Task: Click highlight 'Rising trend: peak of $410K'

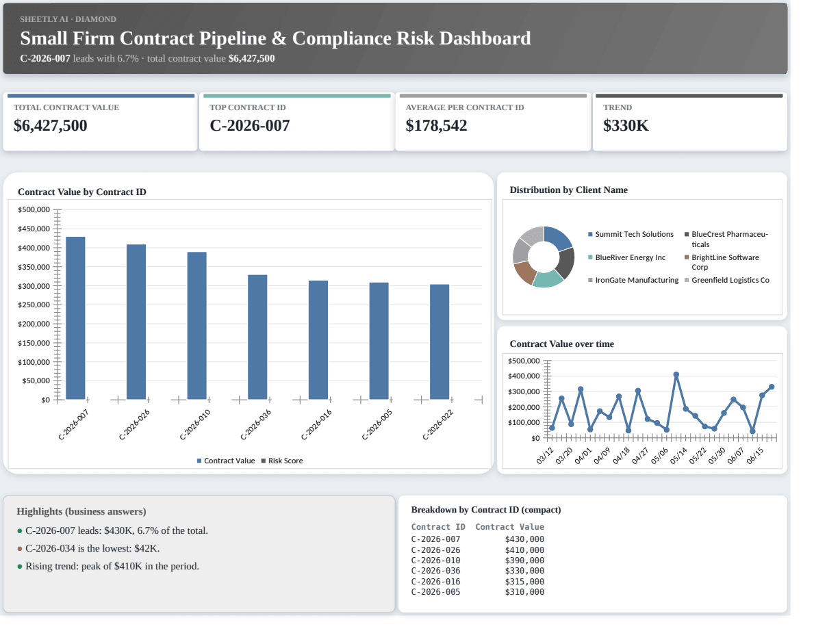Action: (x=108, y=566)
